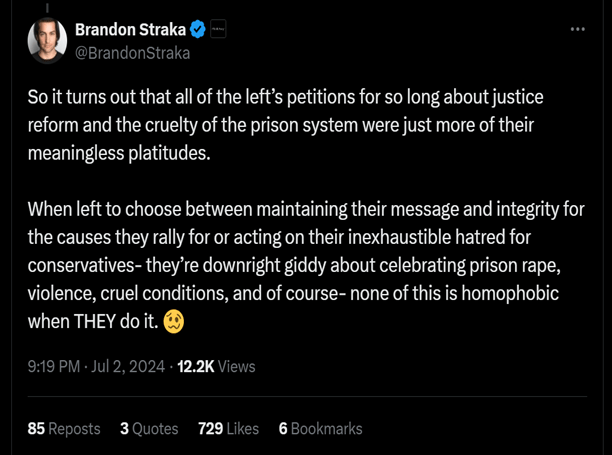Viewport: 612px width, 455px height.
Task: Click the small affiliation badge beside the name
Action: (x=218, y=30)
